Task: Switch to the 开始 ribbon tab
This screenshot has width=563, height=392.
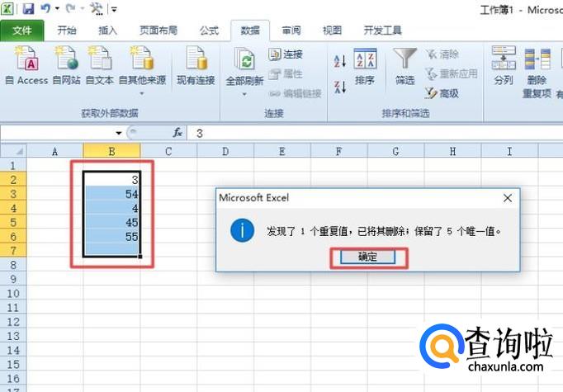Action: pos(67,31)
